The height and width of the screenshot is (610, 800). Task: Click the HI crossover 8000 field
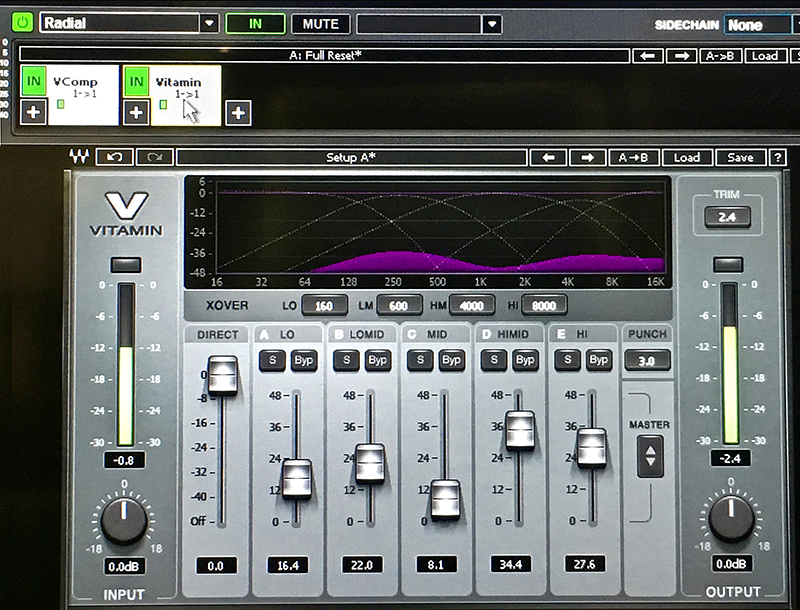click(544, 306)
